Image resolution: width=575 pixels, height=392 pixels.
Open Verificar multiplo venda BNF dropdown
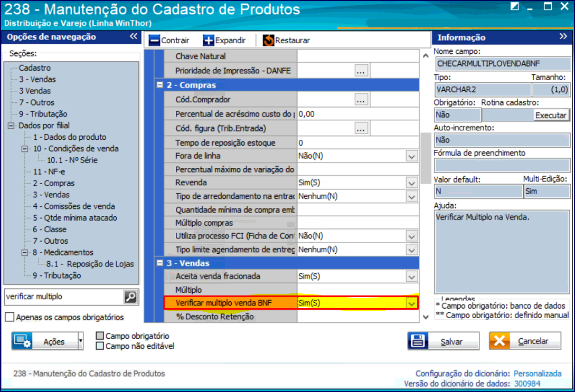click(x=412, y=303)
